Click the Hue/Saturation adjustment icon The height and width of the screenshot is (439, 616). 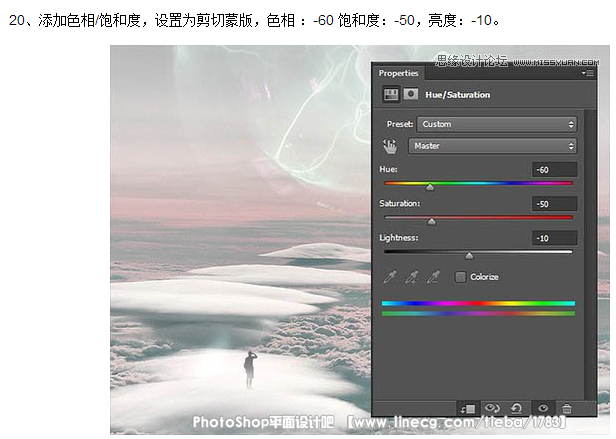pyautogui.click(x=391, y=94)
